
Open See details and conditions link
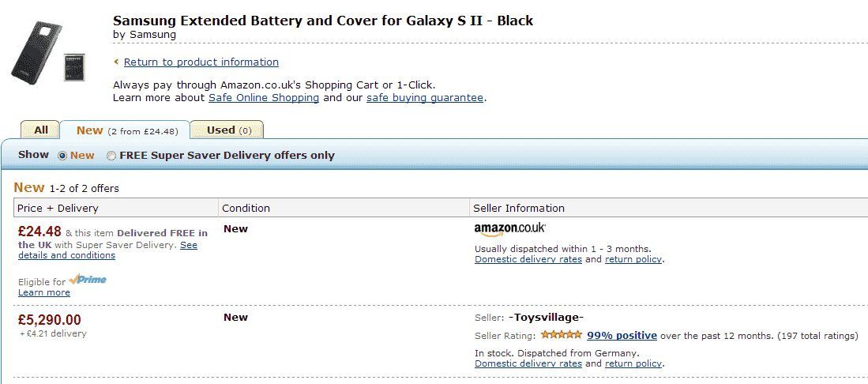[108, 250]
